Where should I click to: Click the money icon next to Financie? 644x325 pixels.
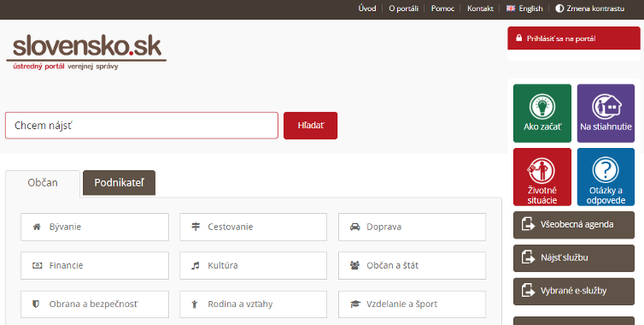pyautogui.click(x=37, y=265)
